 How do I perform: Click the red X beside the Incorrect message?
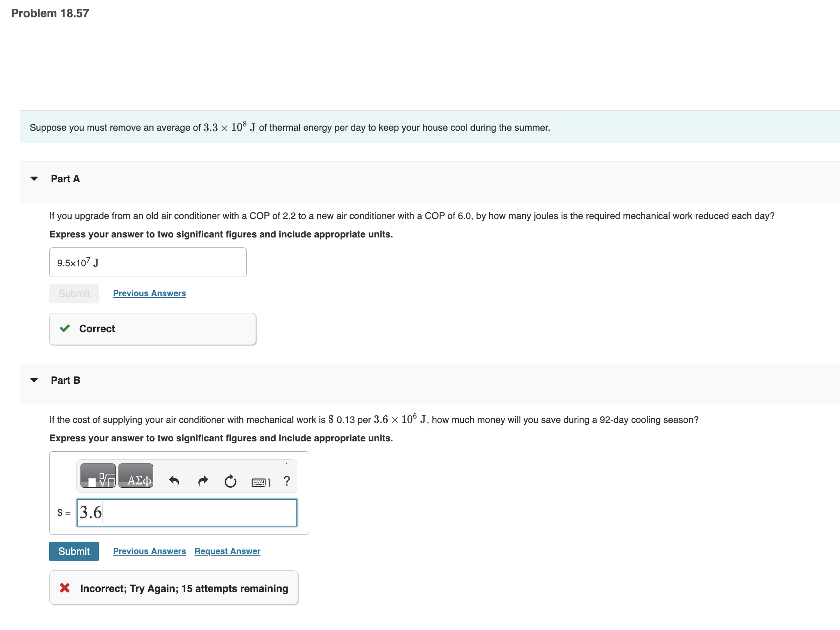pos(64,588)
